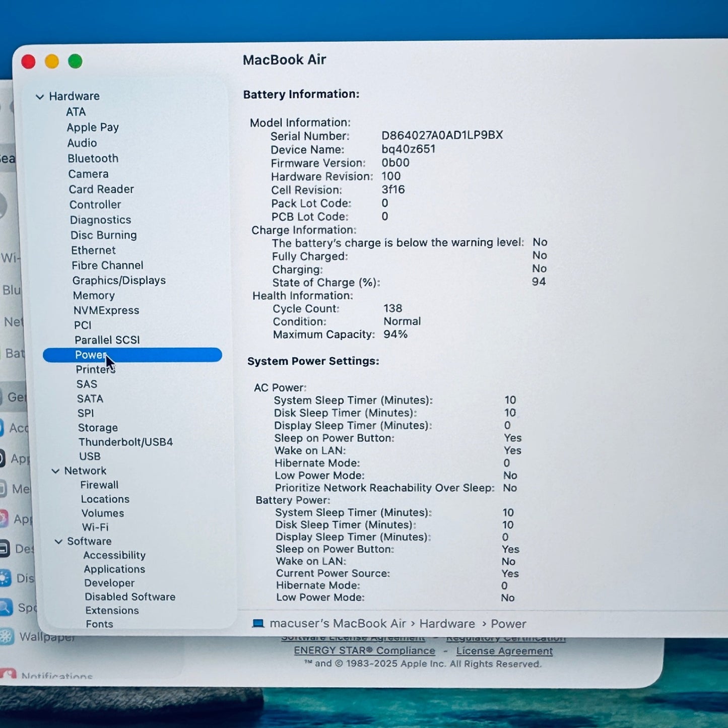The width and height of the screenshot is (728, 728).
Task: Select Fonts under Software
Action: point(99,624)
